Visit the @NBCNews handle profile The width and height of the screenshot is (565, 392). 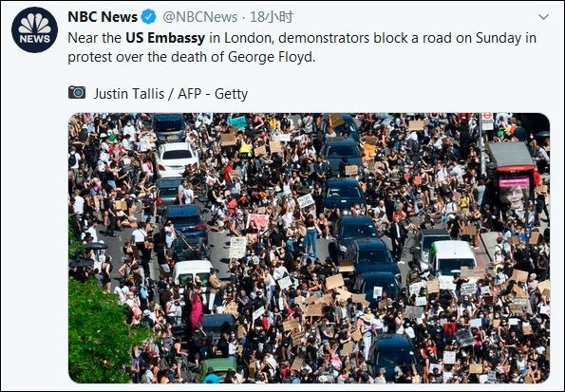(200, 17)
